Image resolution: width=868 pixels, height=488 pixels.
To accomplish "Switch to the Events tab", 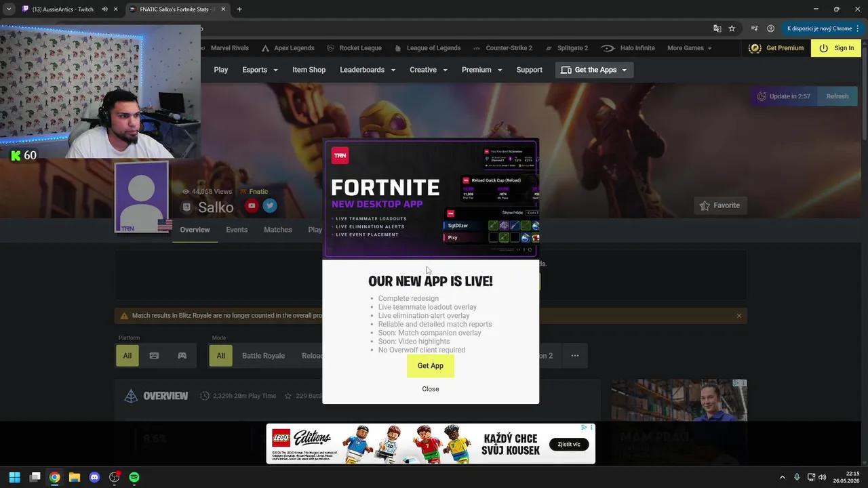I will [237, 230].
